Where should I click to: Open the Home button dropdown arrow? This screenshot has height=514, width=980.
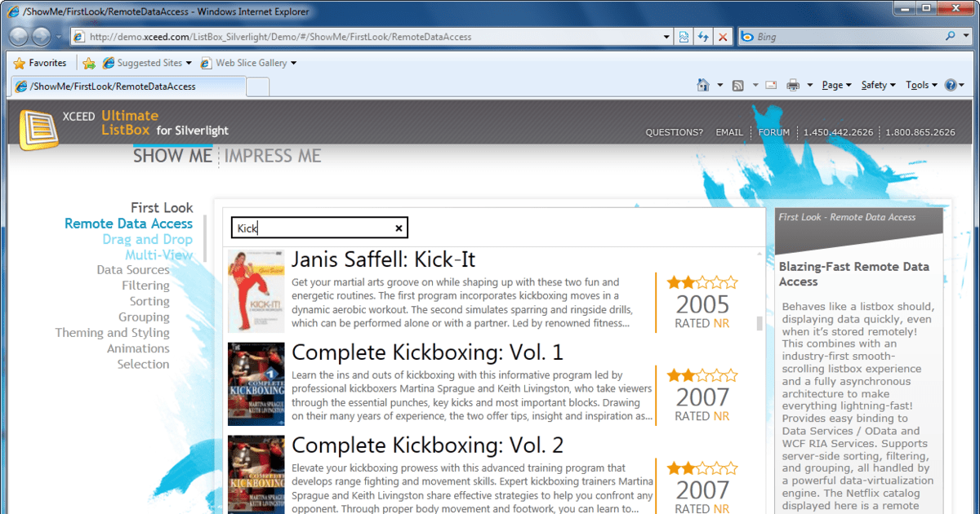[719, 85]
